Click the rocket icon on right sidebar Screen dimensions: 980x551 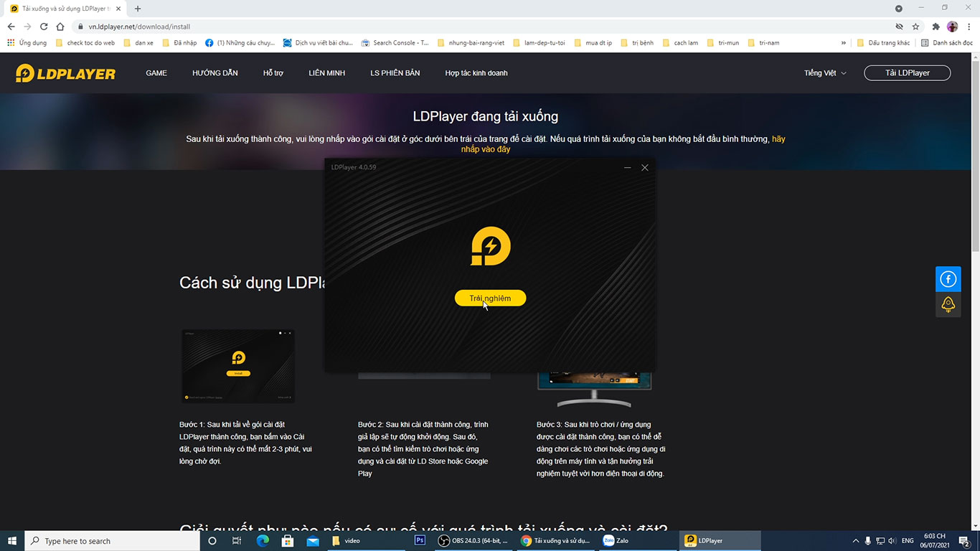[948, 304]
